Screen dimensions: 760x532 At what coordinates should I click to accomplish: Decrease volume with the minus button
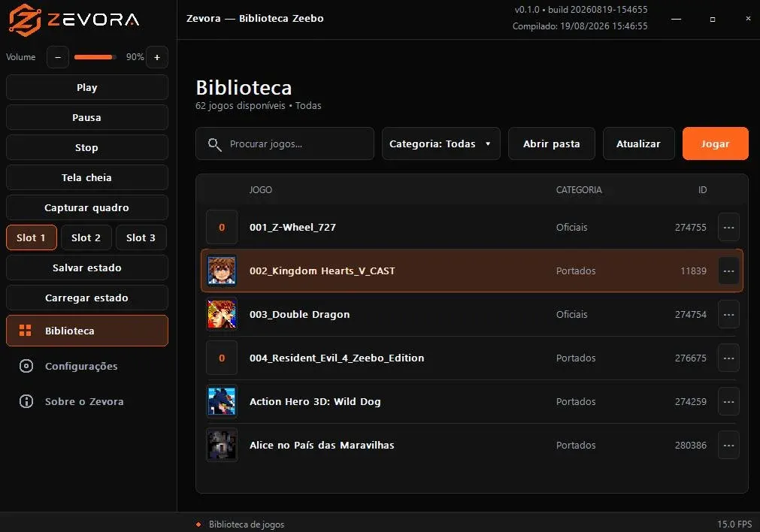pyautogui.click(x=58, y=57)
